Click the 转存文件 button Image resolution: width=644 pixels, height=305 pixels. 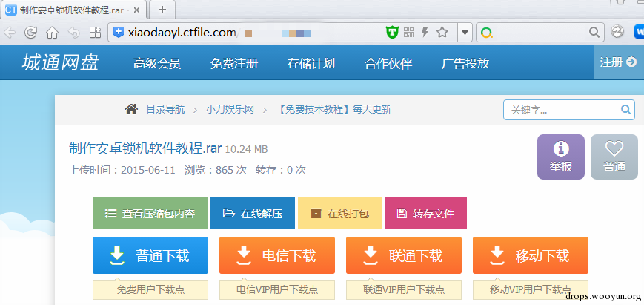coord(425,213)
